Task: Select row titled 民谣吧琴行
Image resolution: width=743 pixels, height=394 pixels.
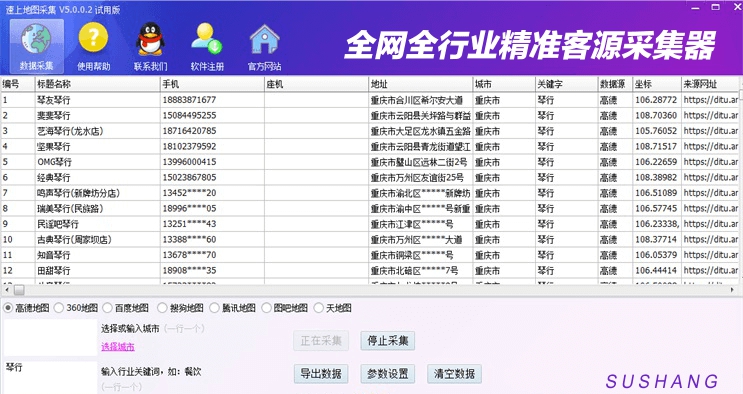Action: point(370,224)
